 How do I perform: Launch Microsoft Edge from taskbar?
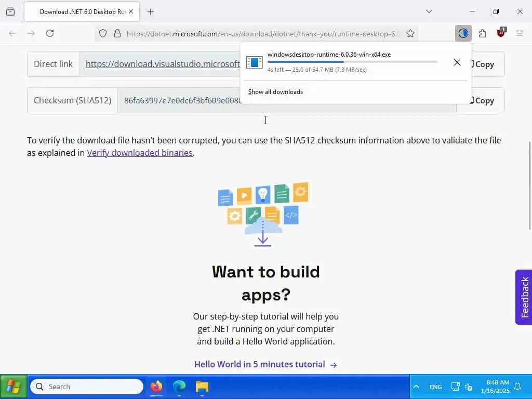[179, 387]
